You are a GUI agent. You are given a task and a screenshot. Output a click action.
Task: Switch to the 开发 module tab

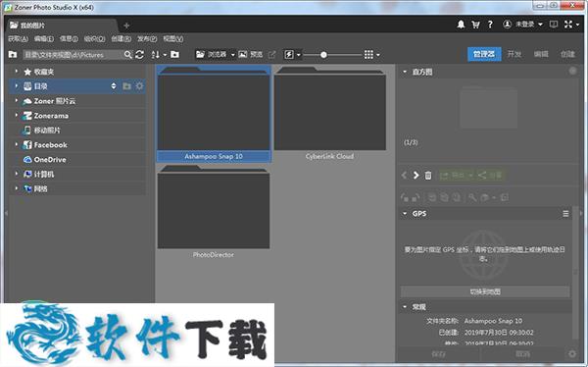514,54
